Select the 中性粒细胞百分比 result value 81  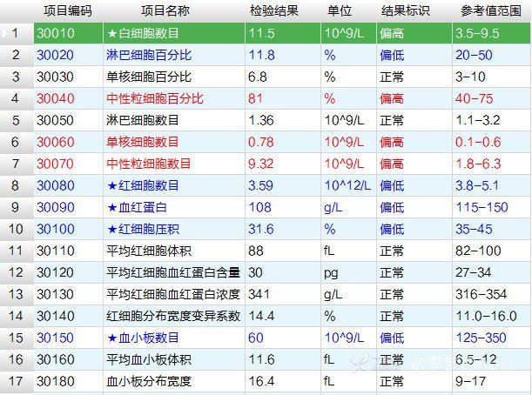click(256, 98)
